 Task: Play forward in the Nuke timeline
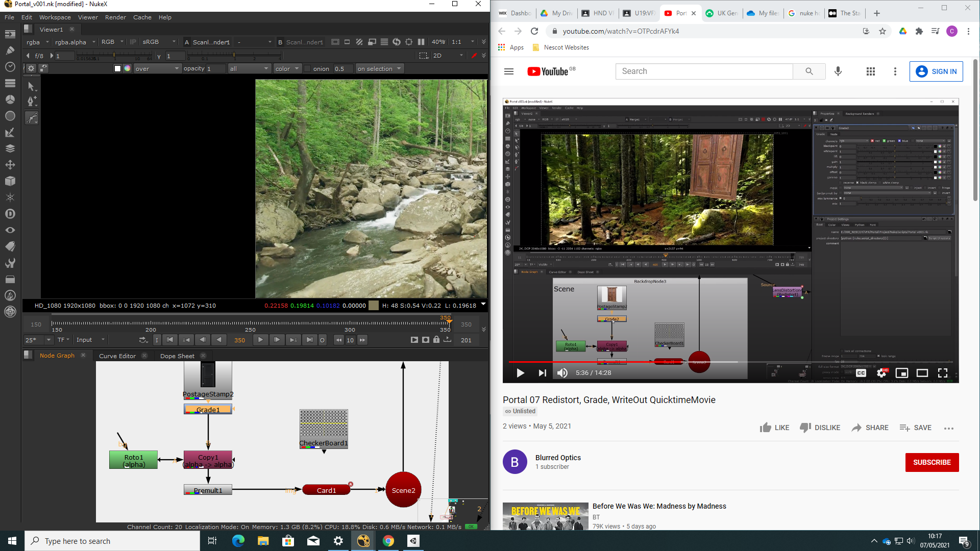260,340
